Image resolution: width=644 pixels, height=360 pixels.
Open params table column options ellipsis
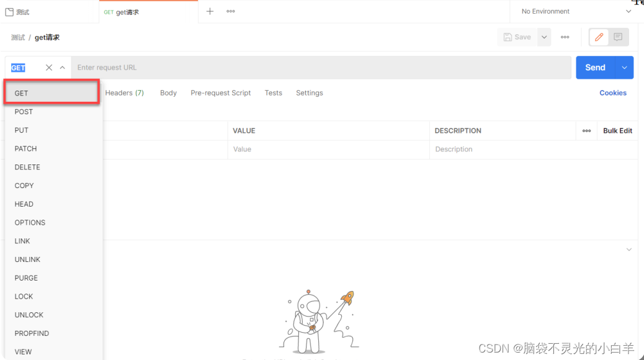[586, 131]
